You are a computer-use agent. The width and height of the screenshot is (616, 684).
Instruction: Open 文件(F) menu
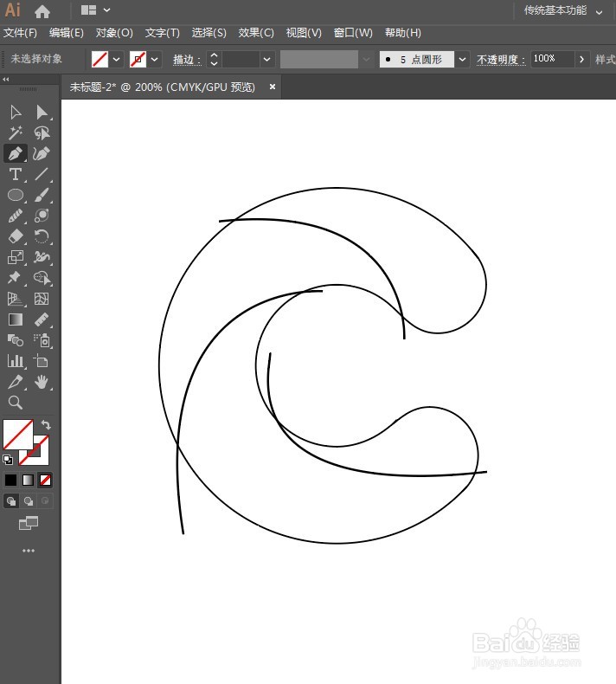click(x=20, y=33)
